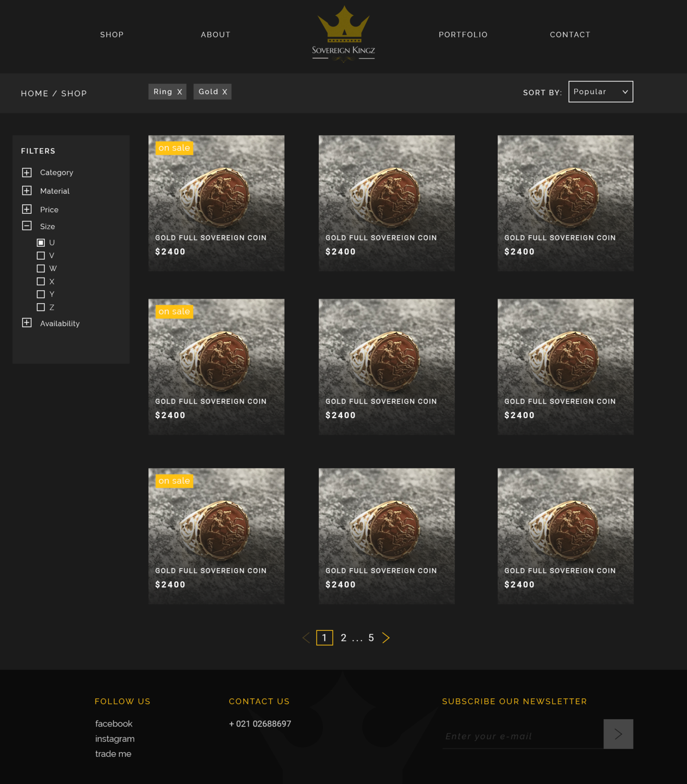The height and width of the screenshot is (784, 687).
Task: Open second row on-sale ring product
Action: [216, 367]
